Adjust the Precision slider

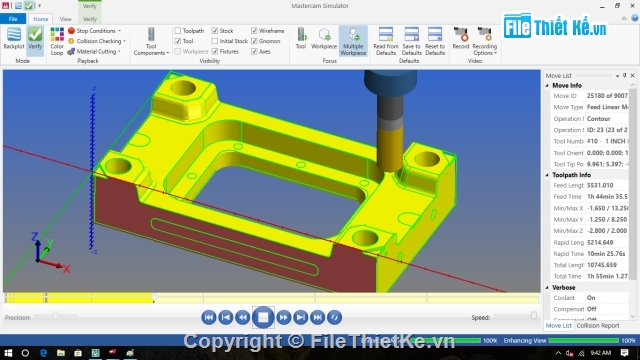[55, 315]
